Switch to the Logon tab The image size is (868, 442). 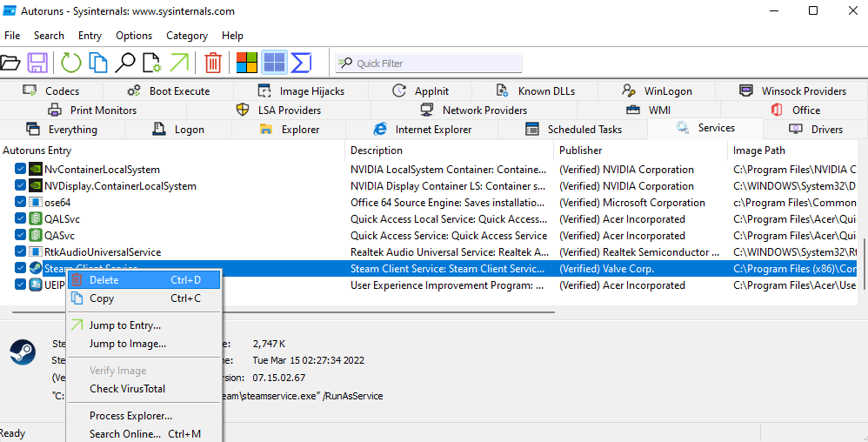tap(178, 130)
